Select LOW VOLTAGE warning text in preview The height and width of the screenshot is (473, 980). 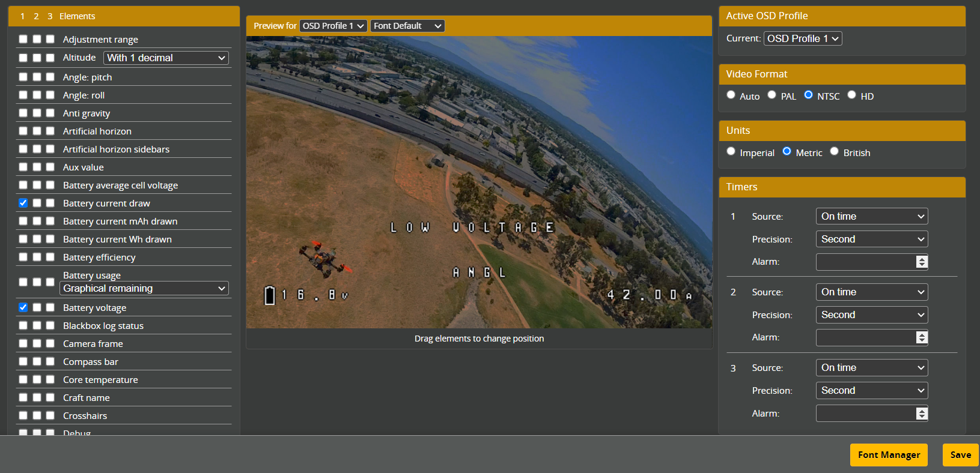[472, 227]
